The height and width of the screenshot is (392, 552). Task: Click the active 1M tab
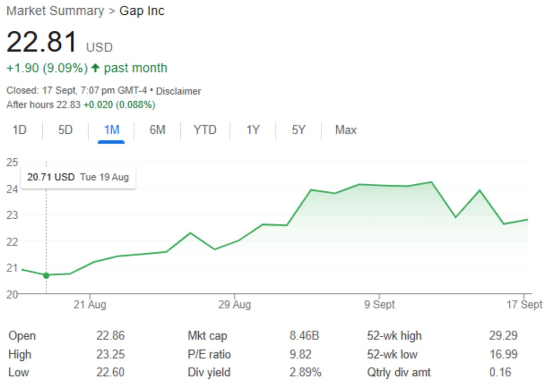(x=111, y=130)
